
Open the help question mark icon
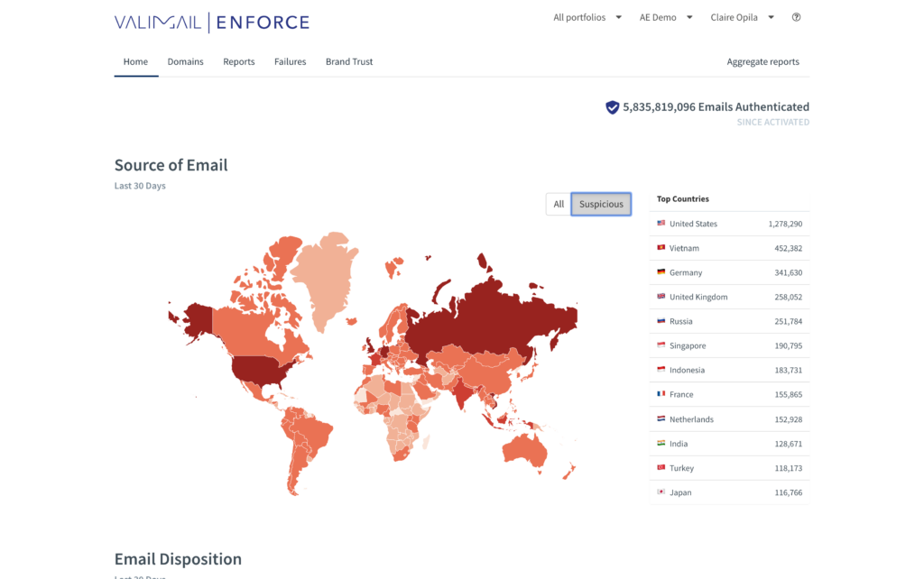point(796,17)
